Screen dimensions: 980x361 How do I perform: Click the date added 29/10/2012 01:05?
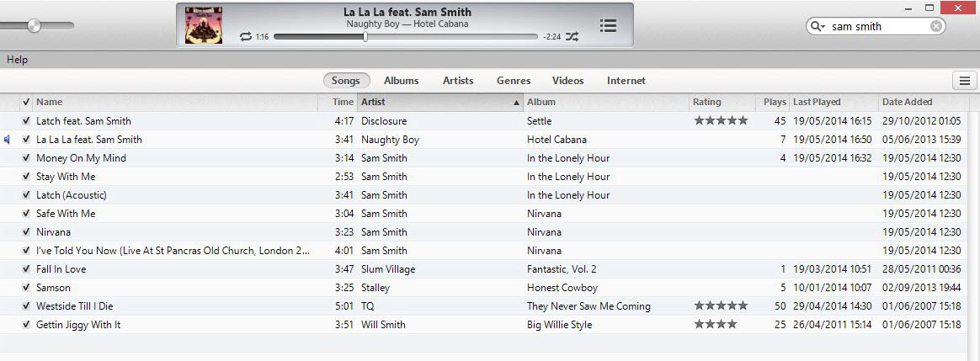(x=921, y=121)
